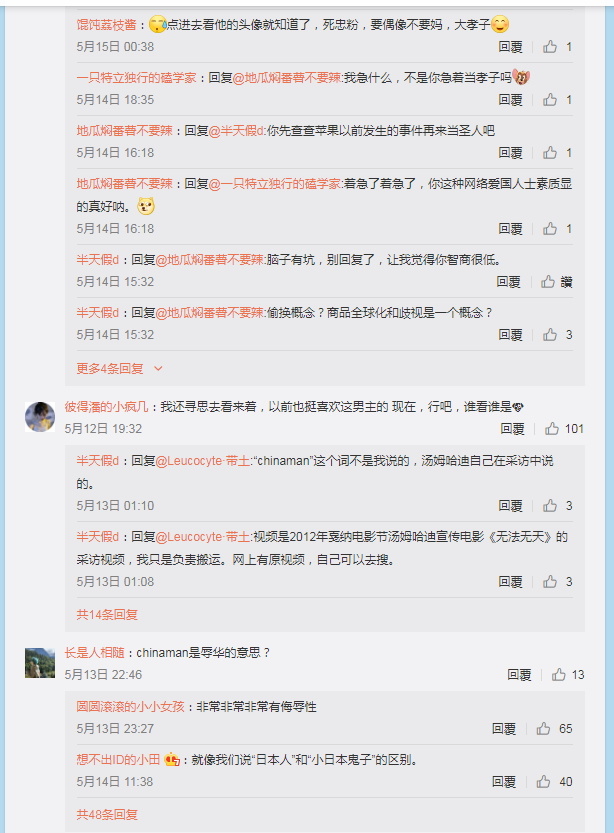Click thumbs-up on comment with 101 likes

(552, 429)
